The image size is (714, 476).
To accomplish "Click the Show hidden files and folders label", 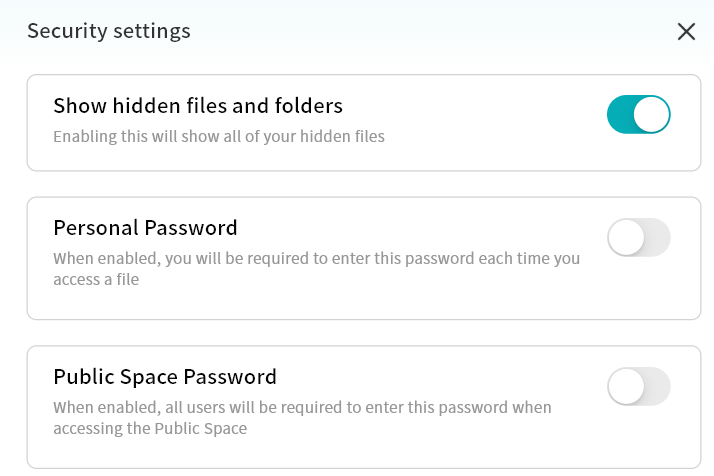I will 198,105.
